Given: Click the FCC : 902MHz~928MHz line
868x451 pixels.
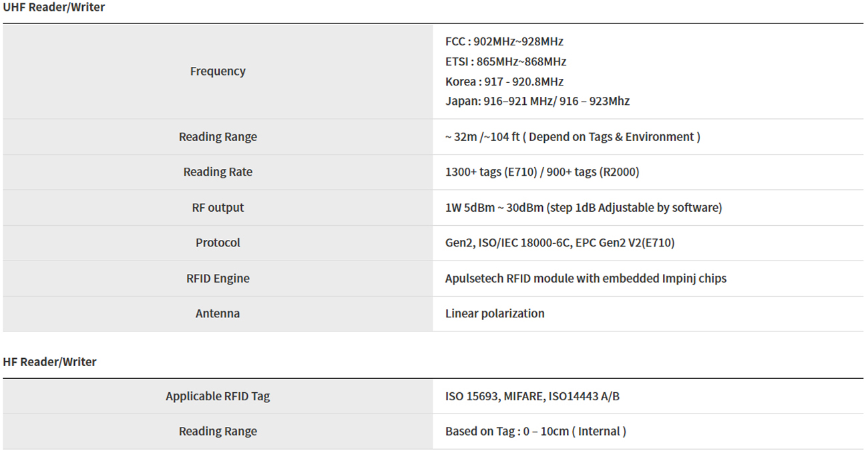Looking at the screenshot, I should 504,41.
